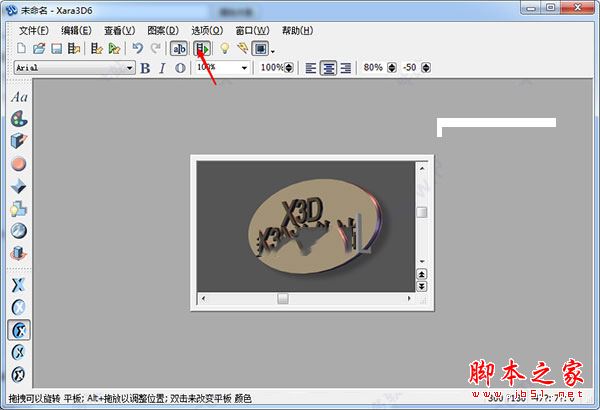Click the horizontal scrollbar right arrow
This screenshot has width=600, height=410.
click(x=409, y=298)
